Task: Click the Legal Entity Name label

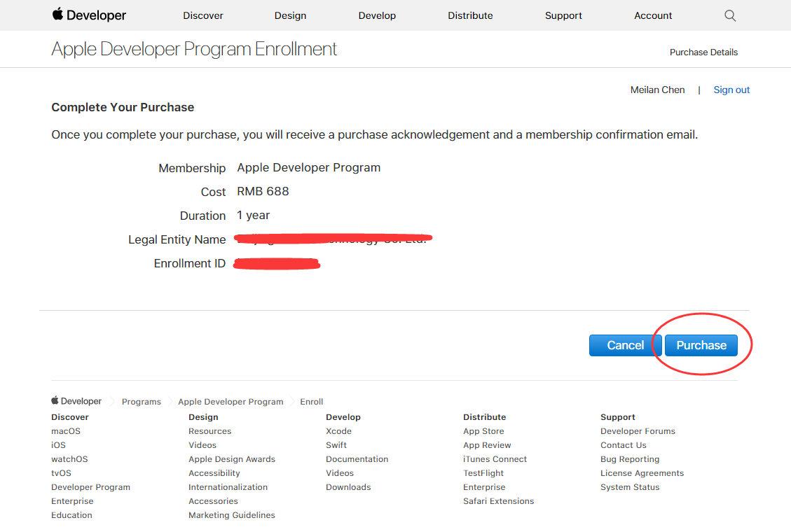Action: point(177,240)
